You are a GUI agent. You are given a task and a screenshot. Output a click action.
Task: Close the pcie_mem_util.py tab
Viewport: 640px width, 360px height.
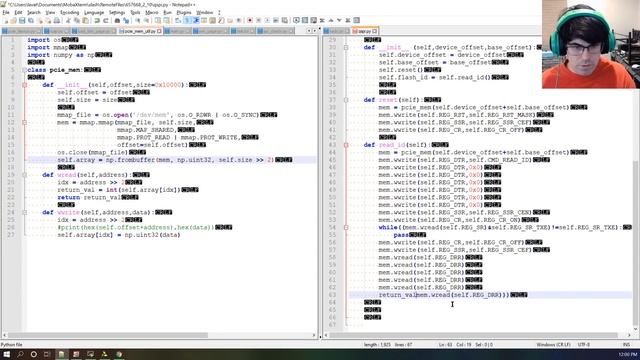[160, 31]
